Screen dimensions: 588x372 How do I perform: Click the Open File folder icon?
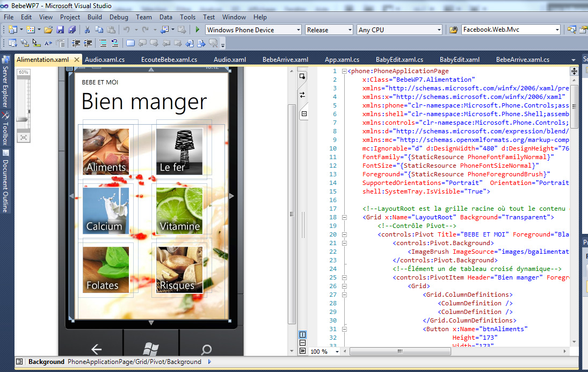(x=48, y=30)
